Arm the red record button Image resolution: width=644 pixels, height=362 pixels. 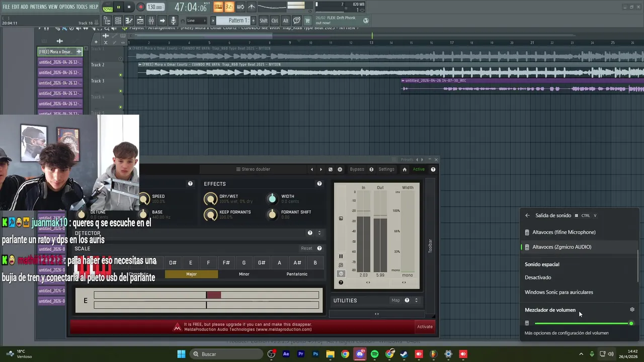(x=140, y=7)
